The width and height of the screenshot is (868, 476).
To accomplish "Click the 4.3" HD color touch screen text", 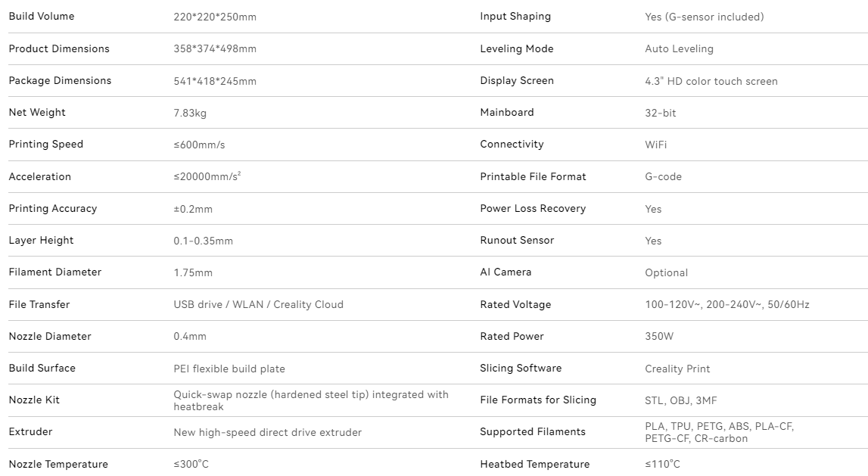I will pyautogui.click(x=711, y=81).
